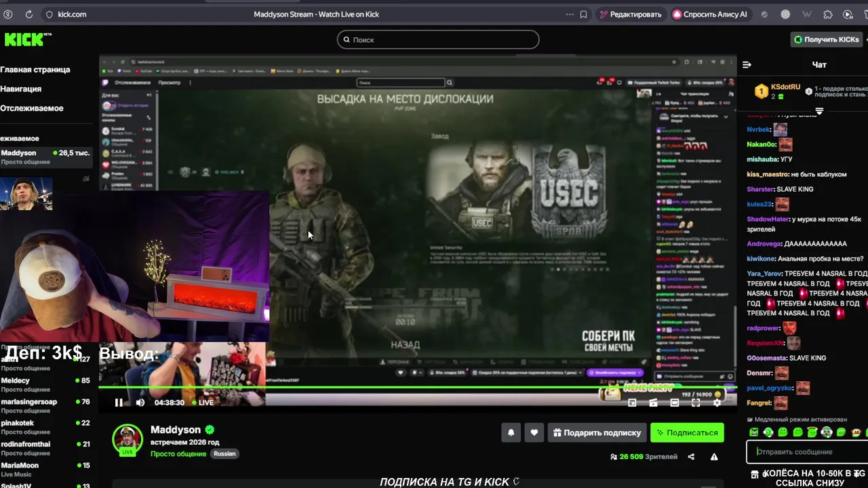Click the browser reload button
Screen dimensions: 868x488
click(28, 14)
